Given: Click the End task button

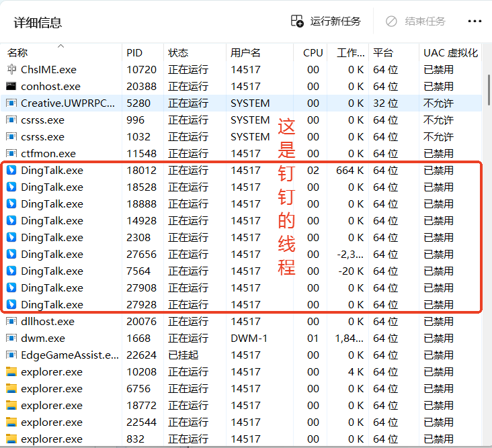Looking at the screenshot, I should pyautogui.click(x=415, y=21).
